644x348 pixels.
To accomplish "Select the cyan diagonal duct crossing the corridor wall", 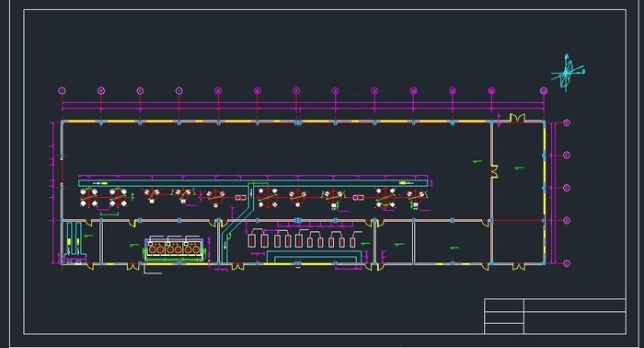I will click(x=236, y=222).
